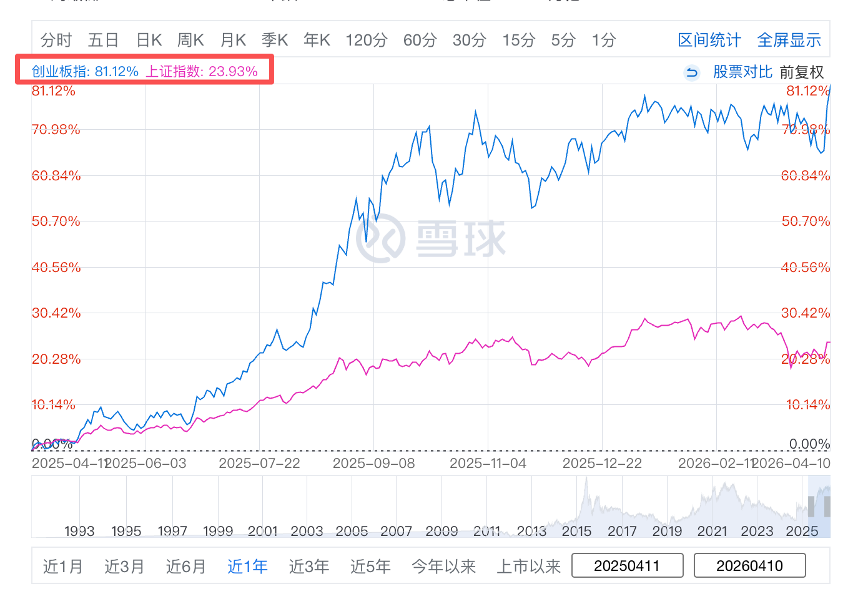The height and width of the screenshot is (594, 868).
Task: Open 区间统计 range statistics
Action: pyautogui.click(x=709, y=41)
